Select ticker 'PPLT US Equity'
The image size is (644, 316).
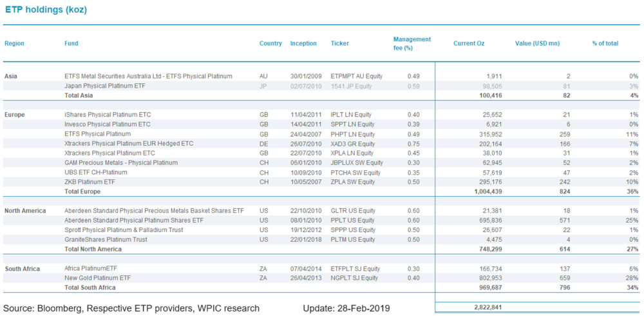353,220
